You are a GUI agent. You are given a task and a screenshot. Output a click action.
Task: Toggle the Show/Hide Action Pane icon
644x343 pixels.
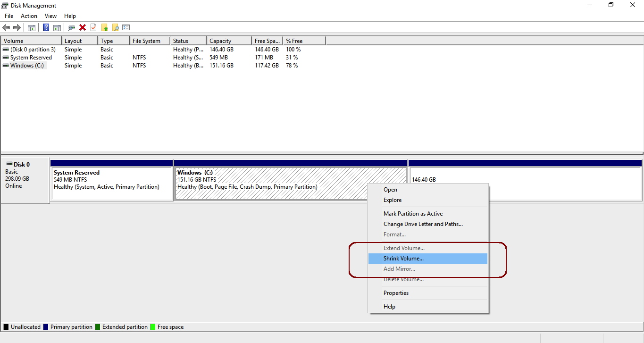(57, 27)
